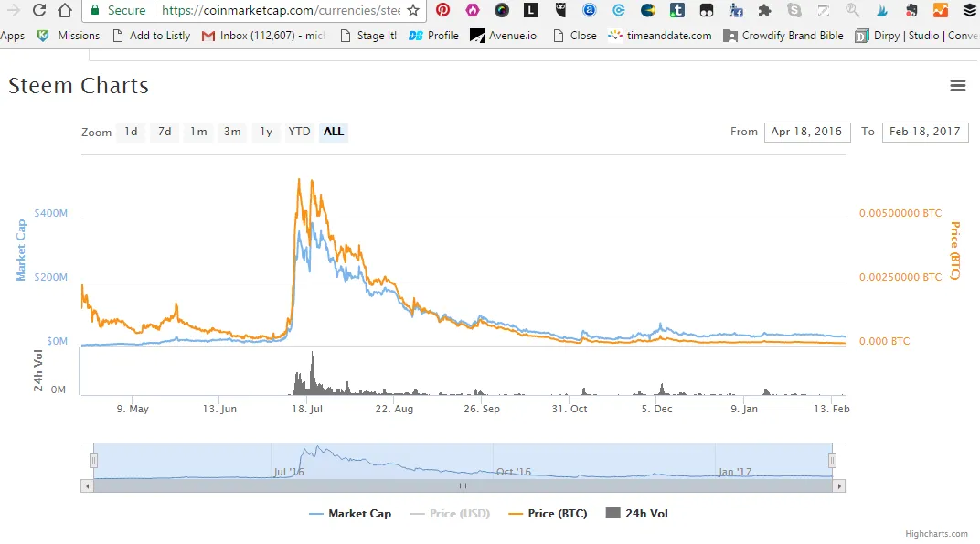
Task: Toggle Market Cap series in legend
Action: (350, 513)
